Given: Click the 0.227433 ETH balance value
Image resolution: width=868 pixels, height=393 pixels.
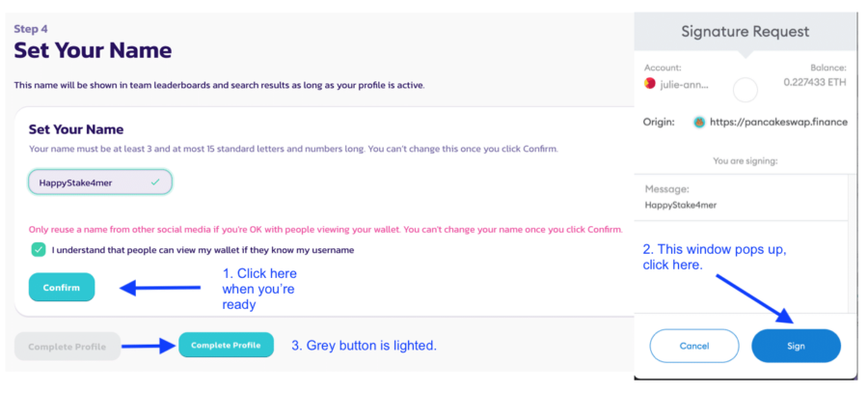Looking at the screenshot, I should click(817, 83).
